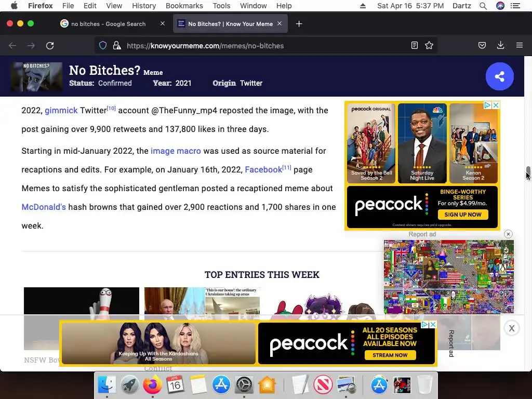Click the eject icon in menu bar
Viewport: 532px width, 399px height.
point(363,6)
